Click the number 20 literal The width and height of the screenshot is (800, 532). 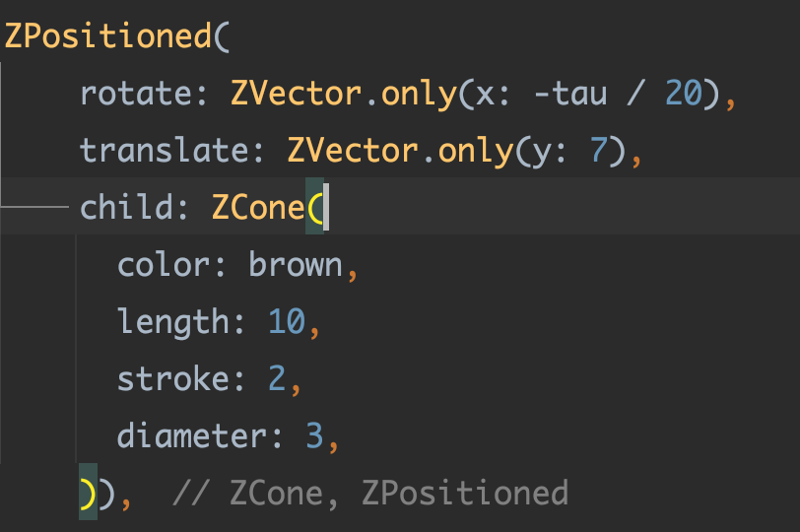[684, 94]
